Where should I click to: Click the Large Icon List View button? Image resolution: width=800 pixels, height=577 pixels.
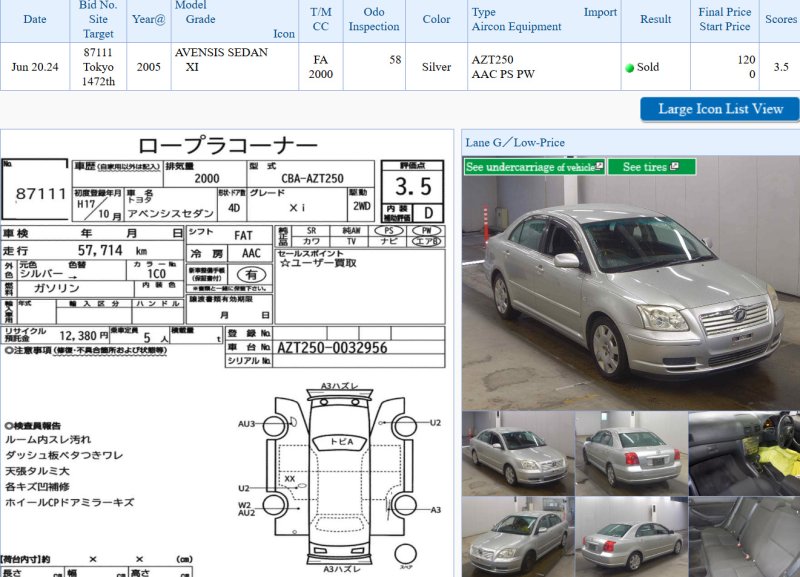720,109
